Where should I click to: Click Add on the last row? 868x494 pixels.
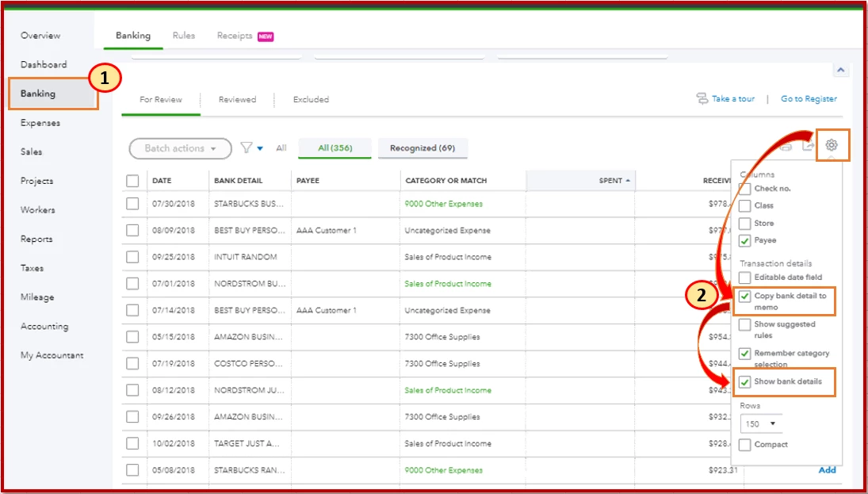(x=827, y=470)
